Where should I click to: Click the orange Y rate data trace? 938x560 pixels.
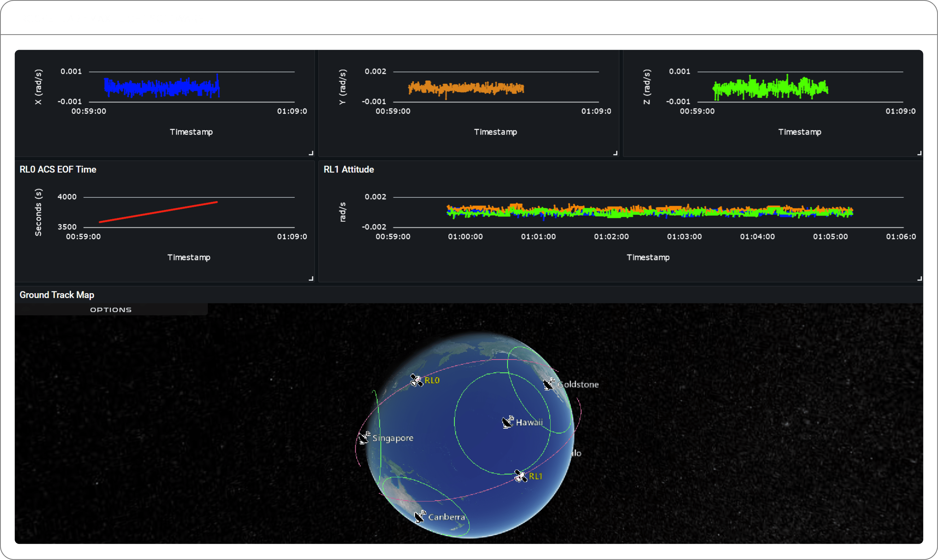pyautogui.click(x=466, y=88)
